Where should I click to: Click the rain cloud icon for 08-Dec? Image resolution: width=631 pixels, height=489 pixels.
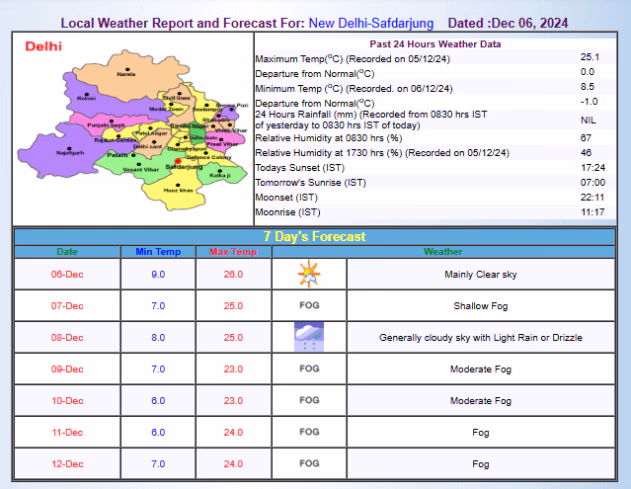click(308, 337)
